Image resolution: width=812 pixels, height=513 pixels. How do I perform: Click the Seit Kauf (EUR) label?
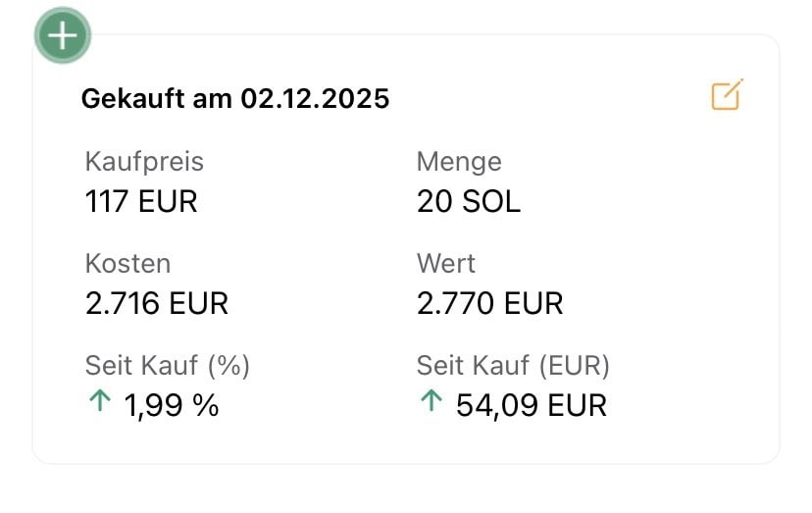[513, 366]
